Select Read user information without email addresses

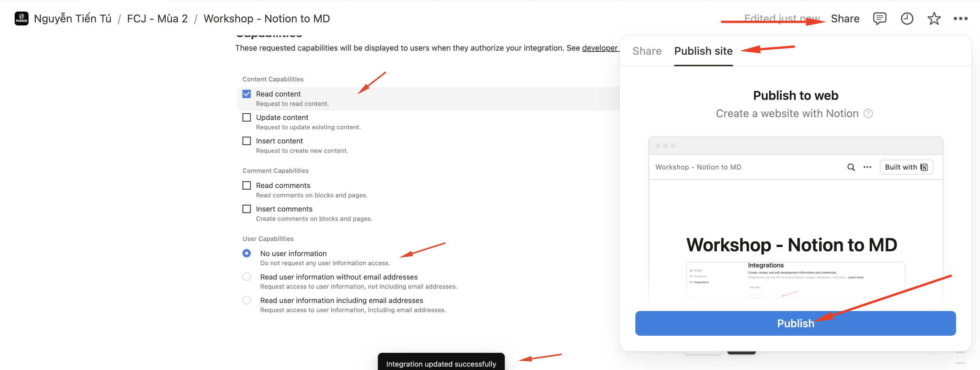tap(247, 277)
